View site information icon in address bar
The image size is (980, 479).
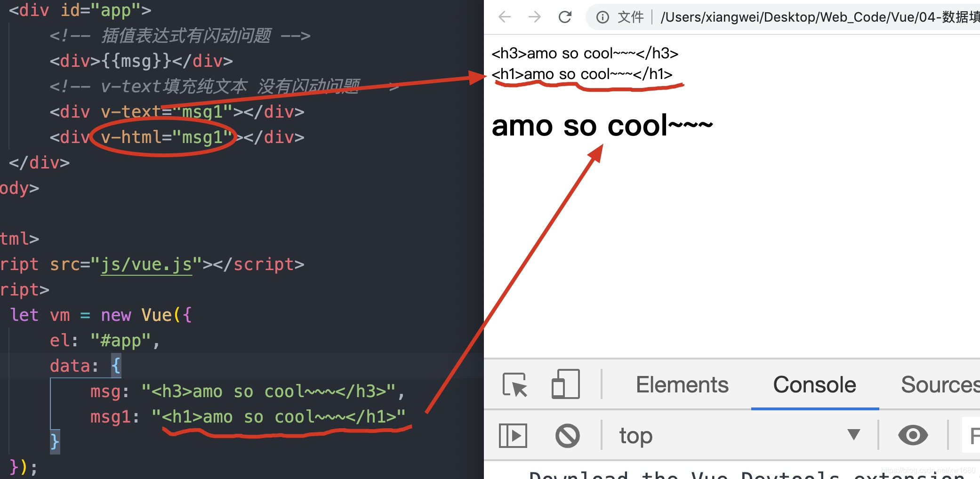tap(602, 17)
